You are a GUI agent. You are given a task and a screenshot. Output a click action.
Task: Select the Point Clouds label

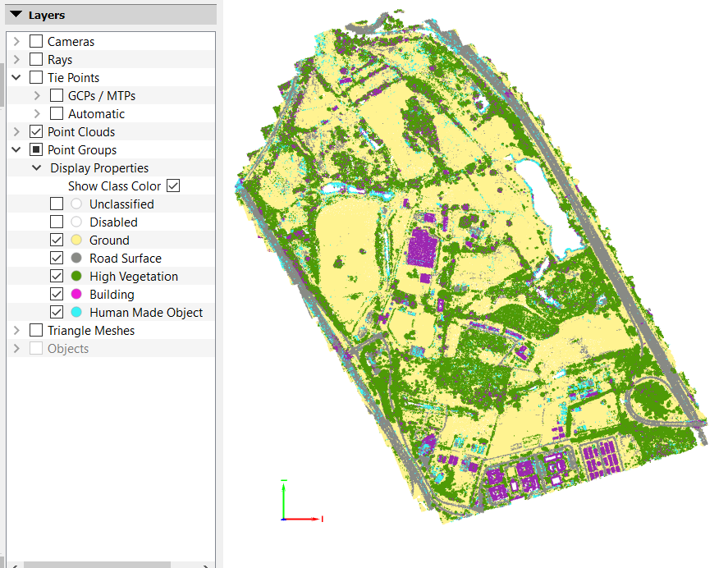coord(81,132)
